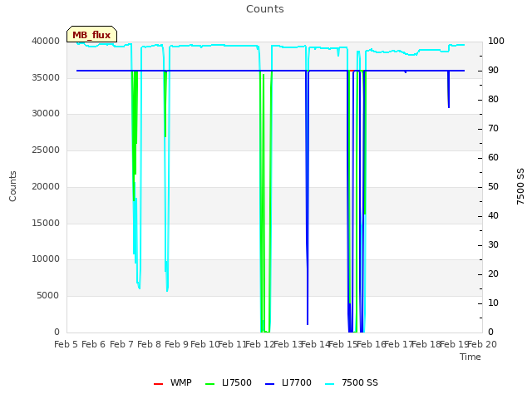Click the 10000 left axis tick label
This screenshot has width=532, height=399.
pyautogui.click(x=46, y=259)
